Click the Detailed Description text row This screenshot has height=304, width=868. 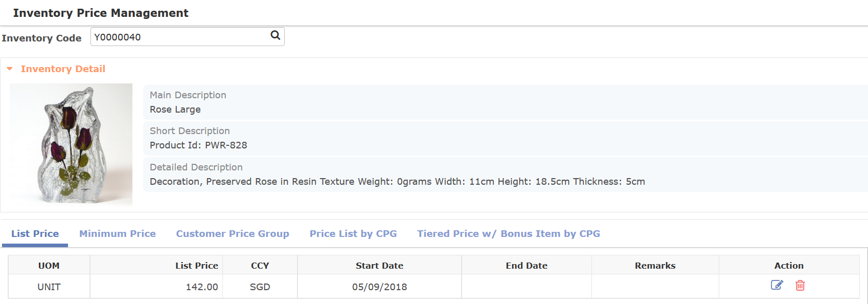coord(397,182)
